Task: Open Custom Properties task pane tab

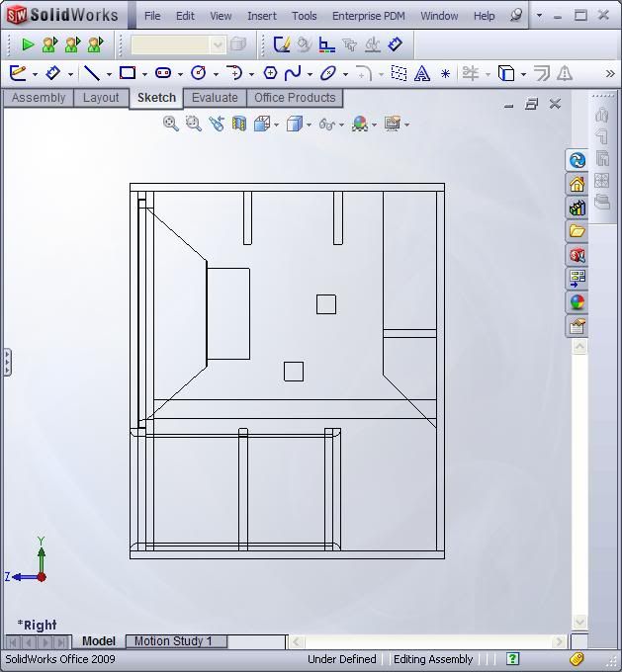Action: [578, 326]
